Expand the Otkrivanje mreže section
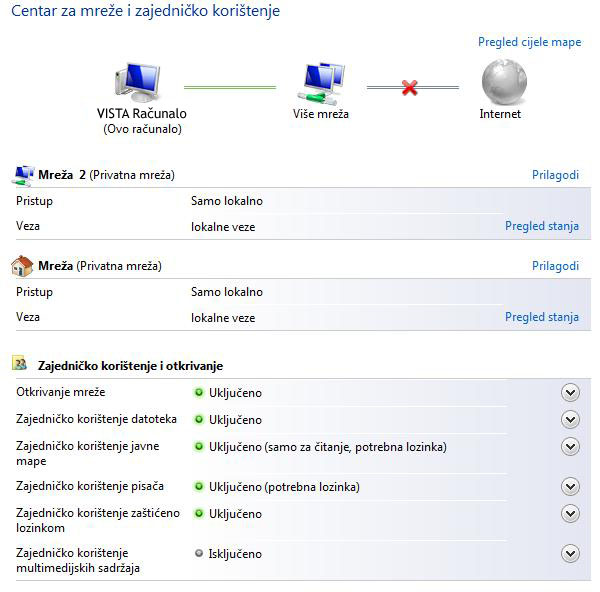Image resolution: width=600 pixels, height=592 pixels. point(570,393)
